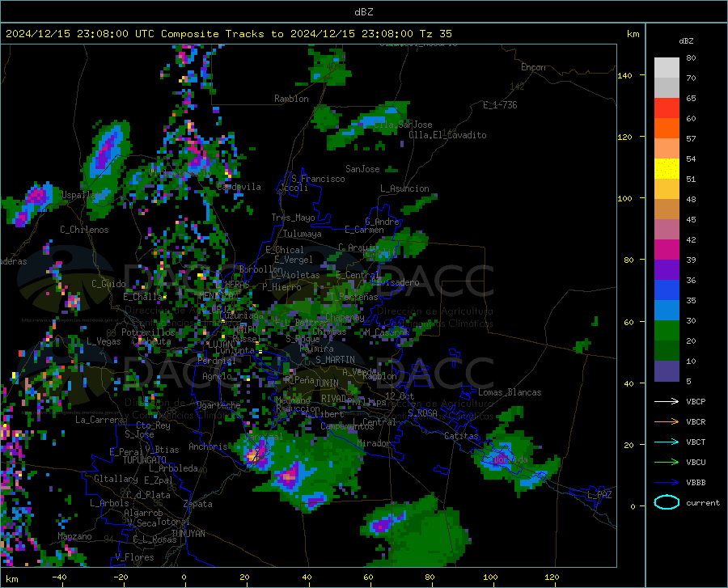728x588 pixels.
Task: Click the Catitas map label
Action: pos(461,436)
